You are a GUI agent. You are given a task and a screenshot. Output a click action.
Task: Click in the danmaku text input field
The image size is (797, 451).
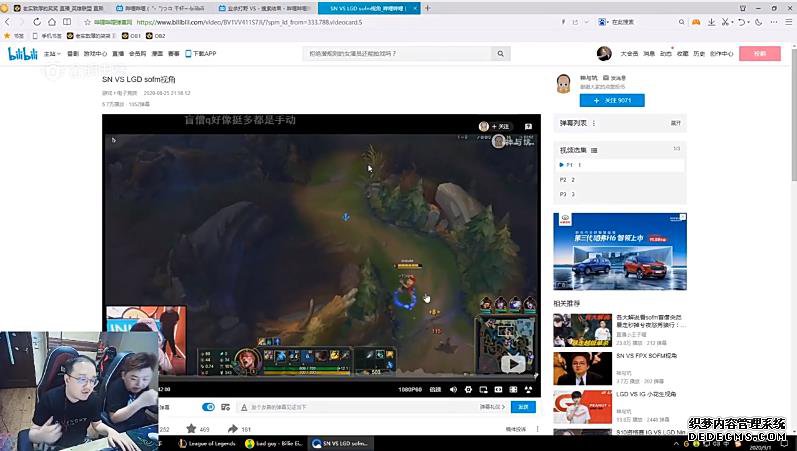point(363,407)
